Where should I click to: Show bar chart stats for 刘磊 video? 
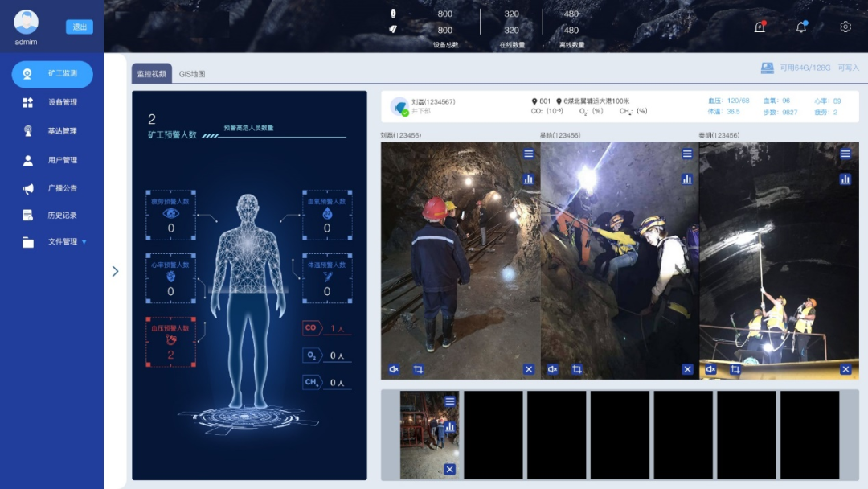[x=529, y=179]
